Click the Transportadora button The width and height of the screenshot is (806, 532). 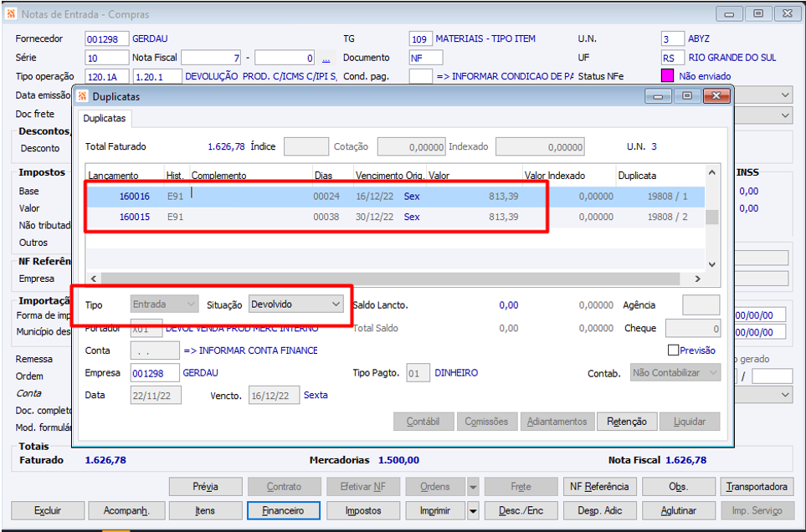[x=757, y=487]
